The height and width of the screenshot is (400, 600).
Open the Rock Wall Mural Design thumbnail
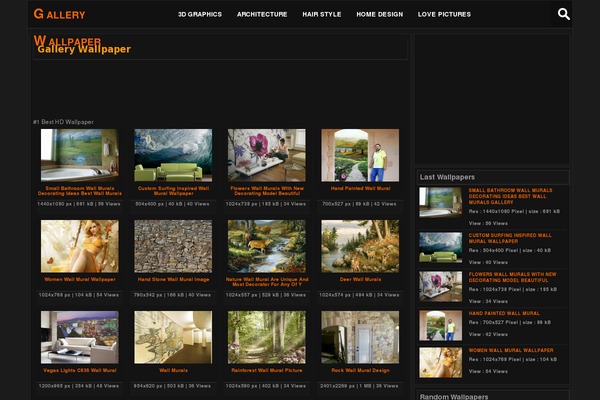[x=360, y=337]
